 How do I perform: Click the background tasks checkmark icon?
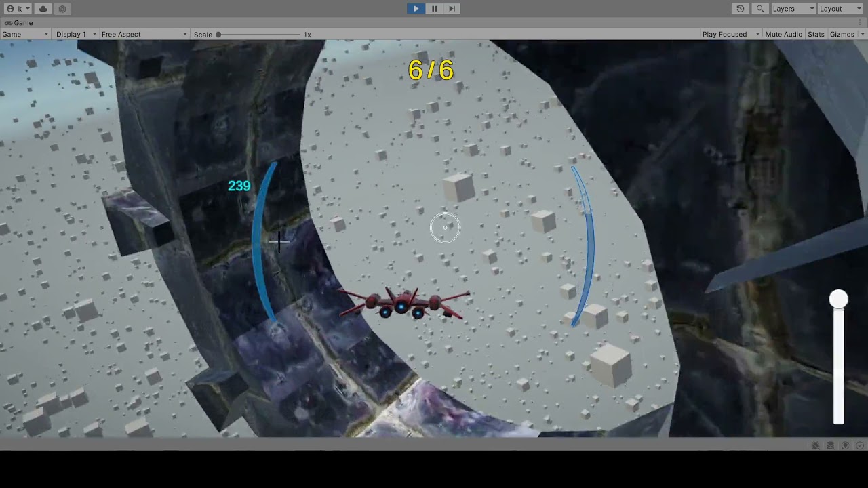[x=860, y=445]
